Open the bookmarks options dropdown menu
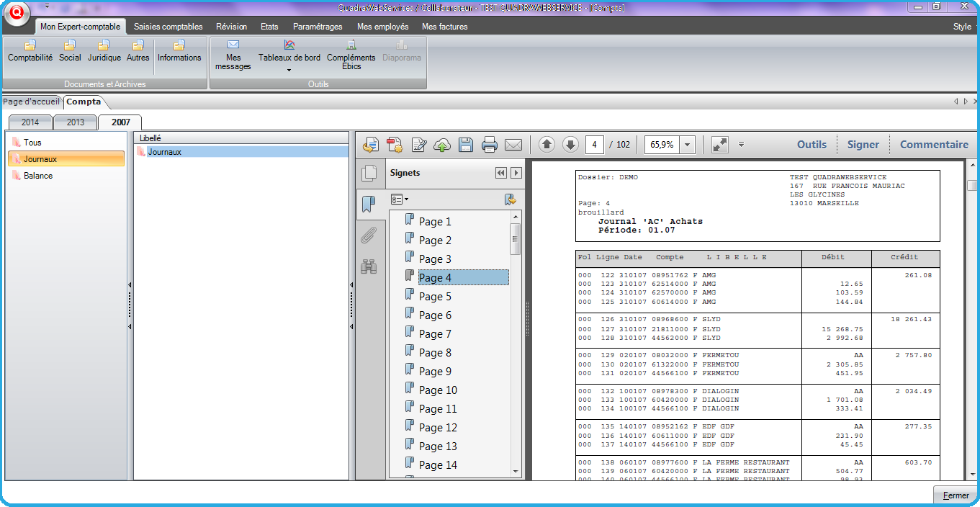Screen dimensions: 980x507 (399, 199)
